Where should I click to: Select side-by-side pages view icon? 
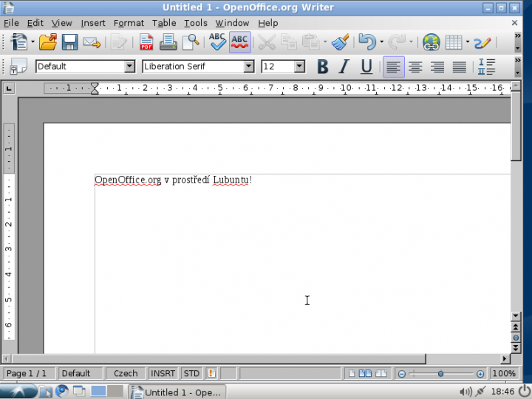pyautogui.click(x=366, y=374)
